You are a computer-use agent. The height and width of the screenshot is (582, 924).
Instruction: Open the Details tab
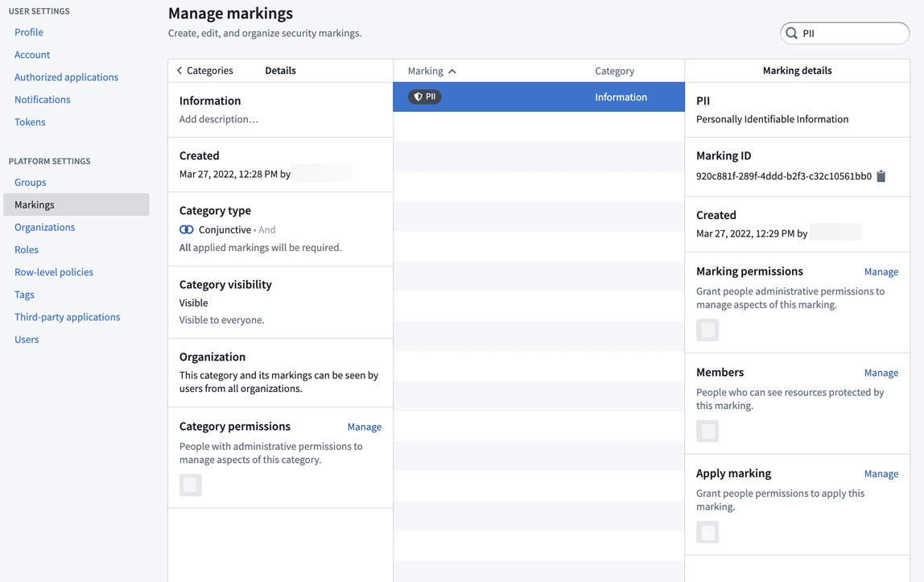(x=280, y=71)
